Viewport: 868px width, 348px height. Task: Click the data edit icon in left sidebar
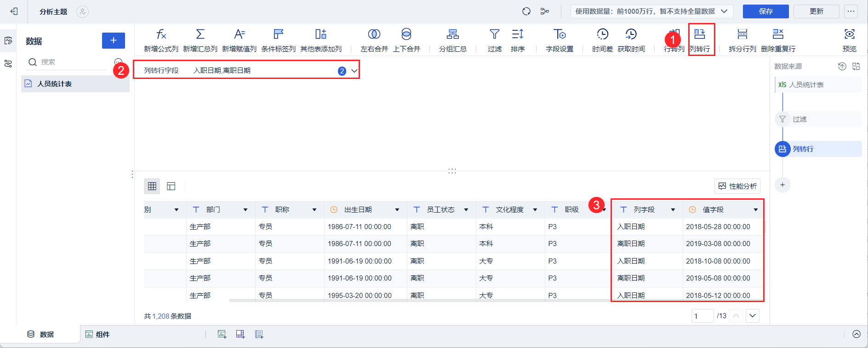tap(8, 41)
